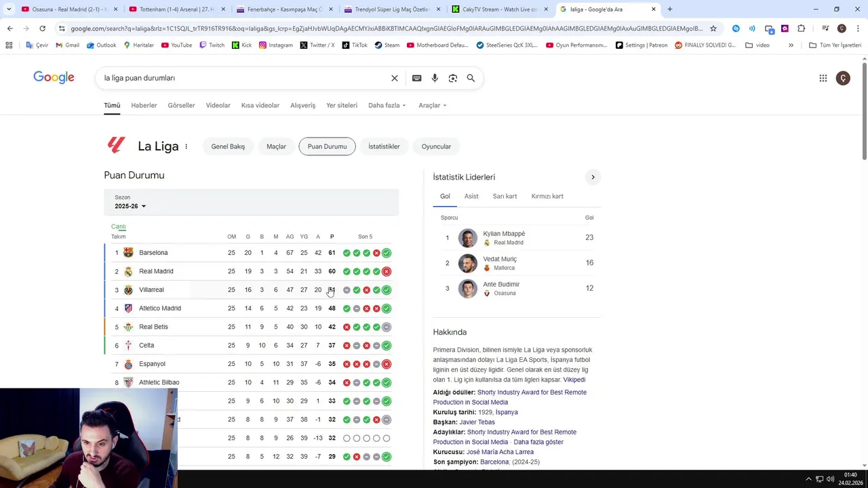Open the TikTok bookmark
This screenshot has height=488, width=868.
355,45
